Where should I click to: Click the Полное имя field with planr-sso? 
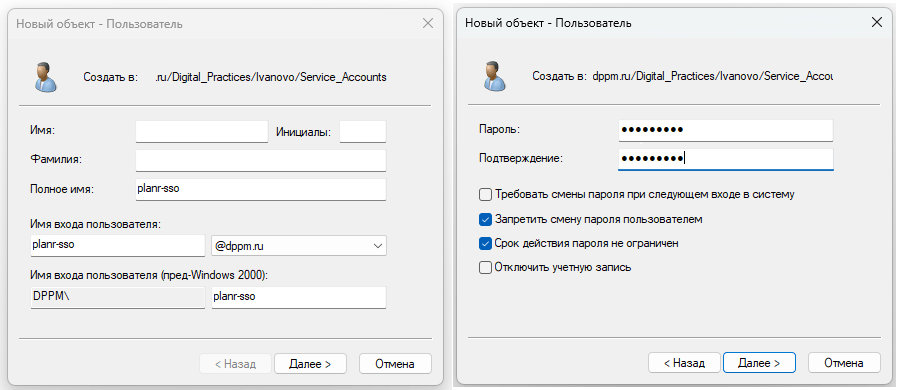(x=261, y=189)
